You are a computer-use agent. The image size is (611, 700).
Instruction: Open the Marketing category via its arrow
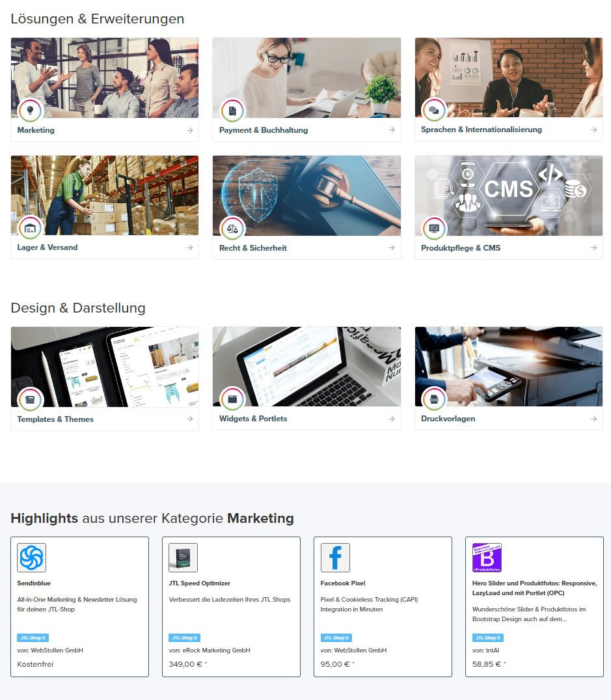(x=191, y=130)
